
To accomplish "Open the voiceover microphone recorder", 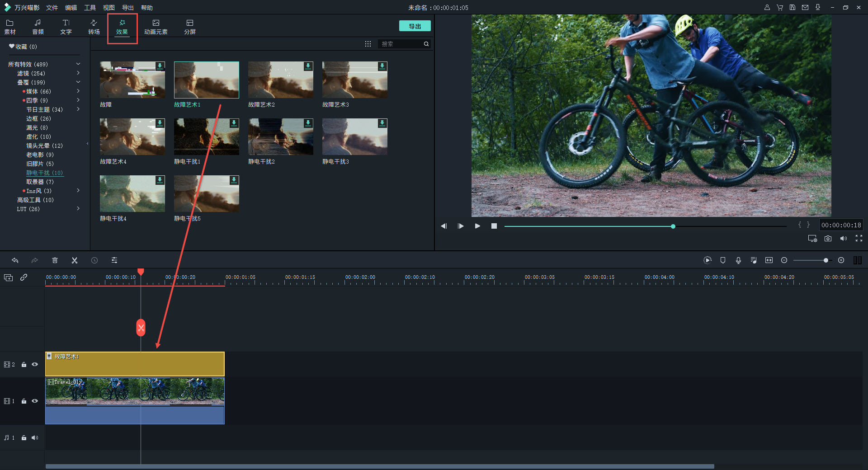I will click(738, 260).
